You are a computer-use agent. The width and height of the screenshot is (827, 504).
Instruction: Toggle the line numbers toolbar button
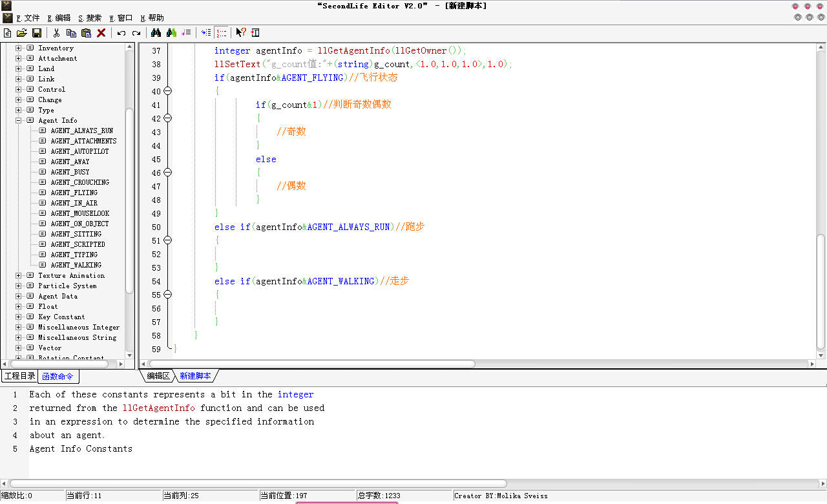(x=222, y=33)
